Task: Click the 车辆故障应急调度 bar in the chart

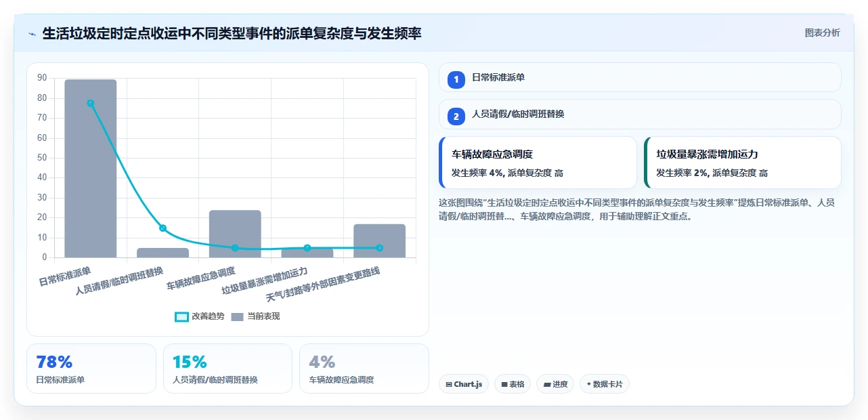Action: (x=235, y=234)
